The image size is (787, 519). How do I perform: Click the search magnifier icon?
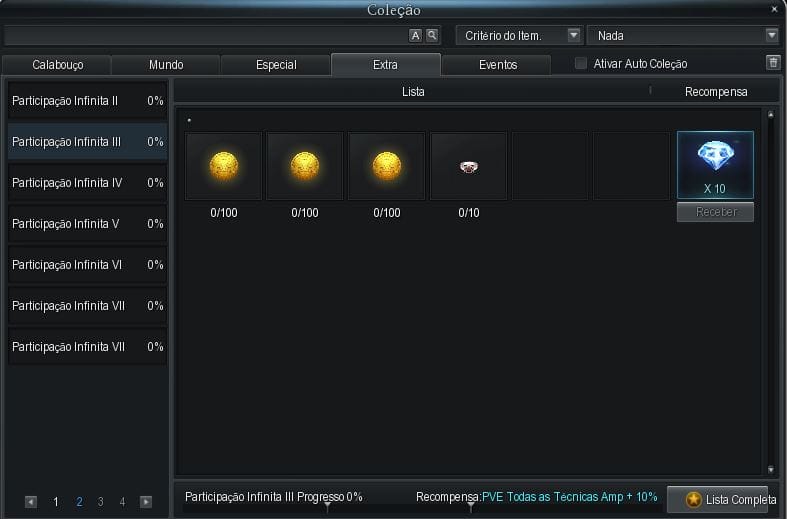pyautogui.click(x=432, y=35)
